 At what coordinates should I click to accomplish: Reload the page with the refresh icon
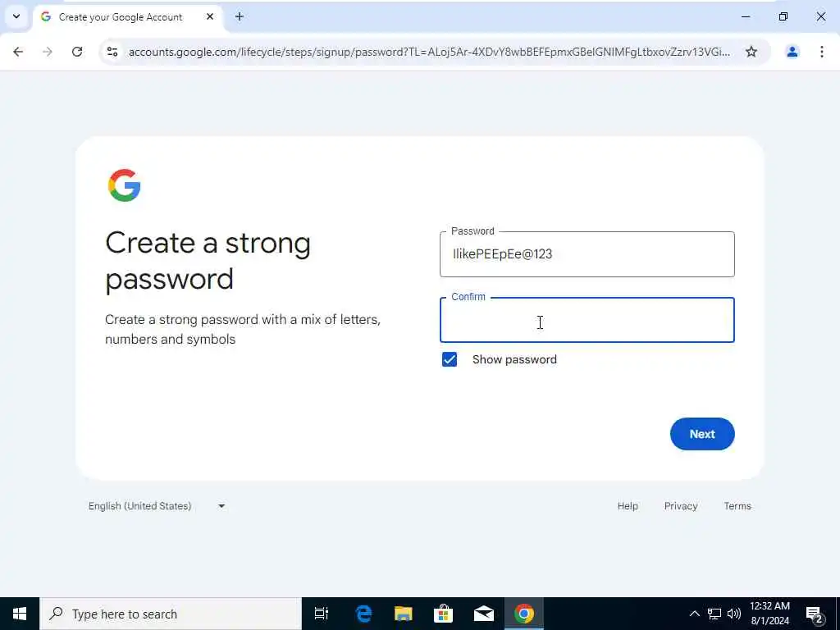[77, 52]
